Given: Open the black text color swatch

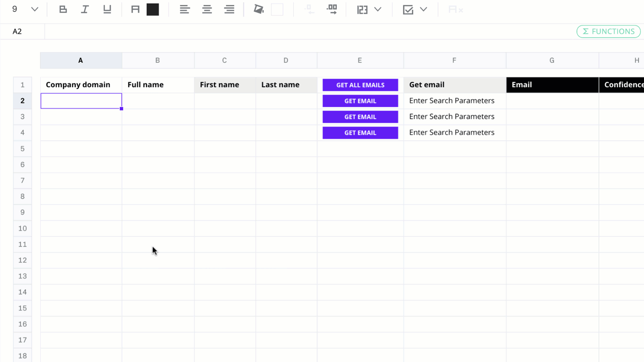Looking at the screenshot, I should coord(153,9).
